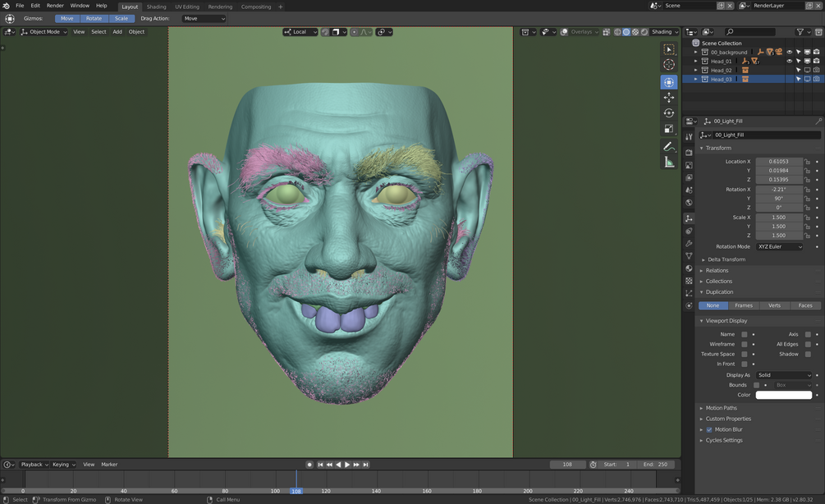Open the Object Mode dropdown
825x504 pixels.
point(44,32)
